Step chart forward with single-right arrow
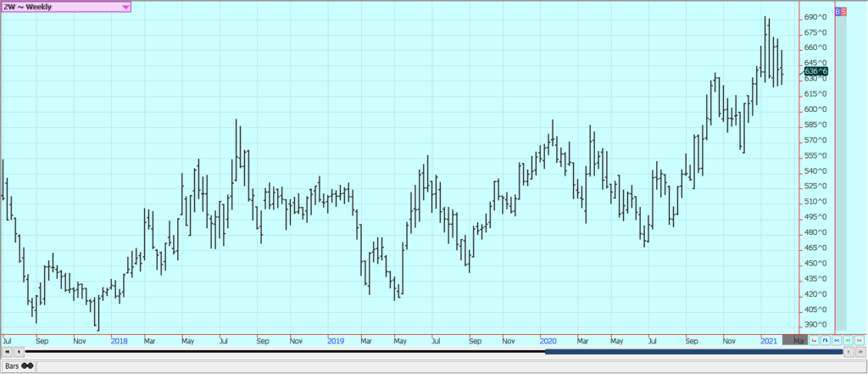Image resolution: width=868 pixels, height=374 pixels. click(849, 351)
